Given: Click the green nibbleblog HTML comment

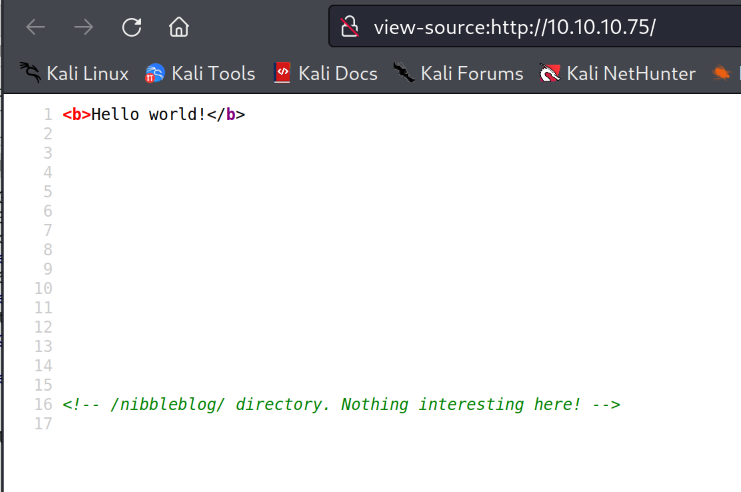Looking at the screenshot, I should 341,404.
